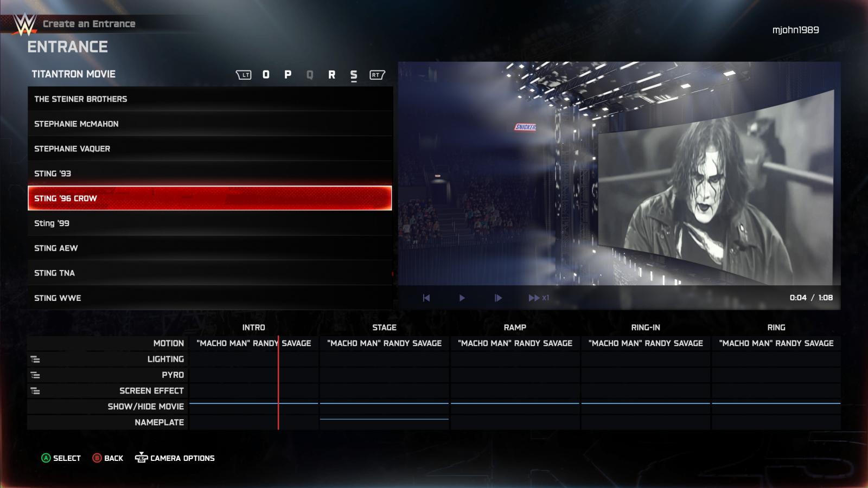Click the A Select button prompt
The width and height of the screenshot is (868, 488).
[61, 458]
